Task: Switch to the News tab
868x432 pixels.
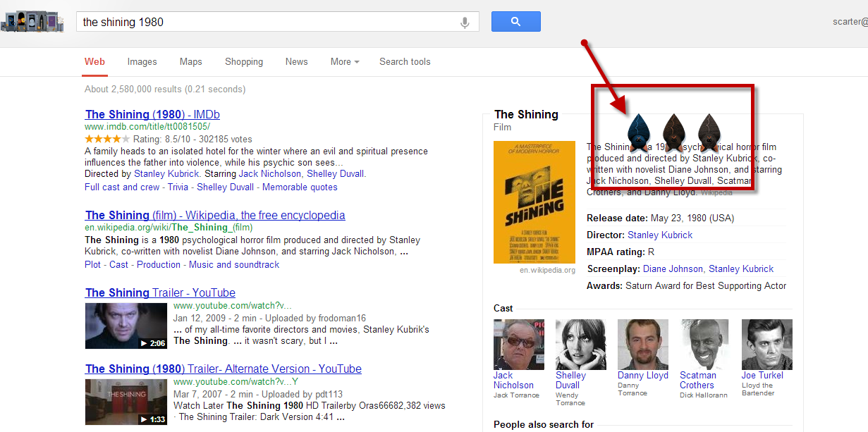Action: pos(296,61)
